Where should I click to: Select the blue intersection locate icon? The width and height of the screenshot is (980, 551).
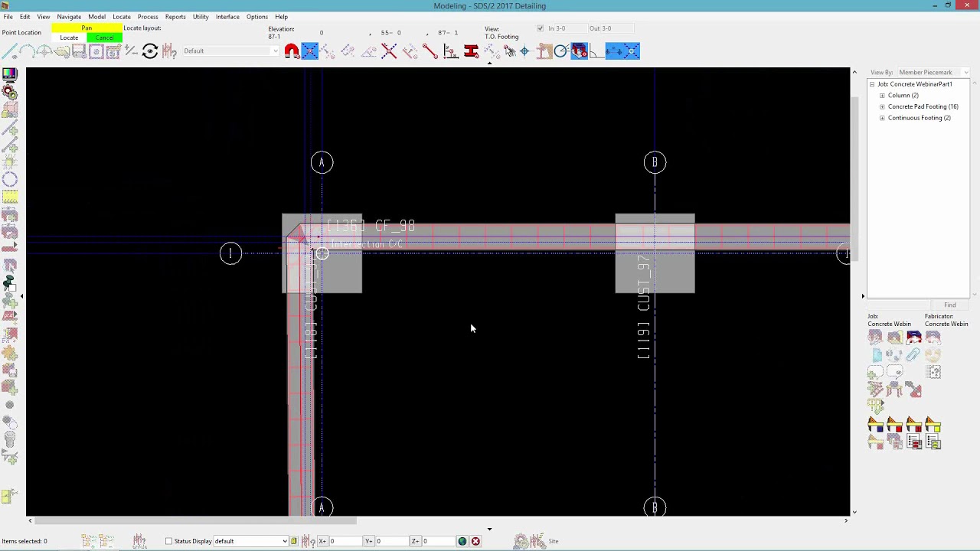(x=309, y=51)
